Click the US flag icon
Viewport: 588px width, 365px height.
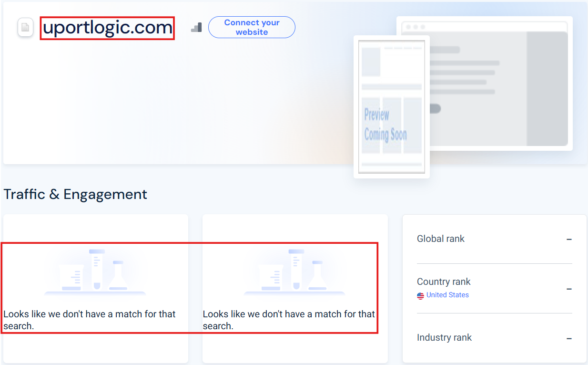coord(420,296)
